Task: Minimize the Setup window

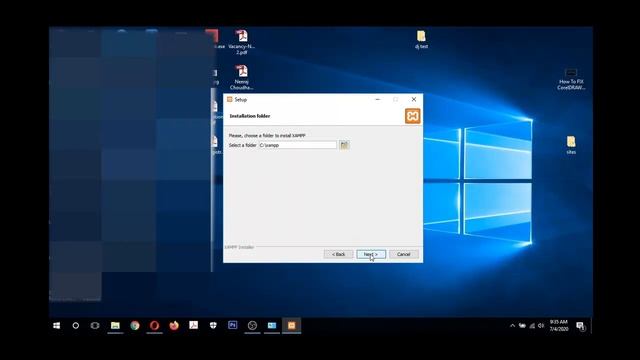Action: tap(378, 99)
